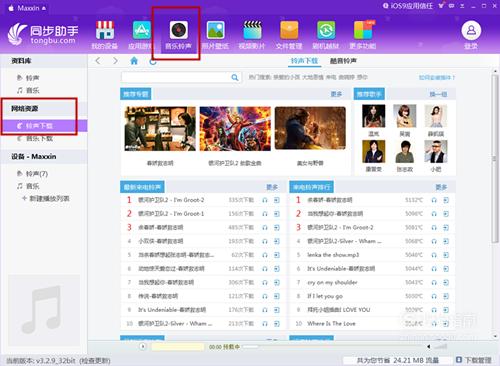Open the first recommended album thumbnail
The image size is (500, 366).
tap(160, 129)
